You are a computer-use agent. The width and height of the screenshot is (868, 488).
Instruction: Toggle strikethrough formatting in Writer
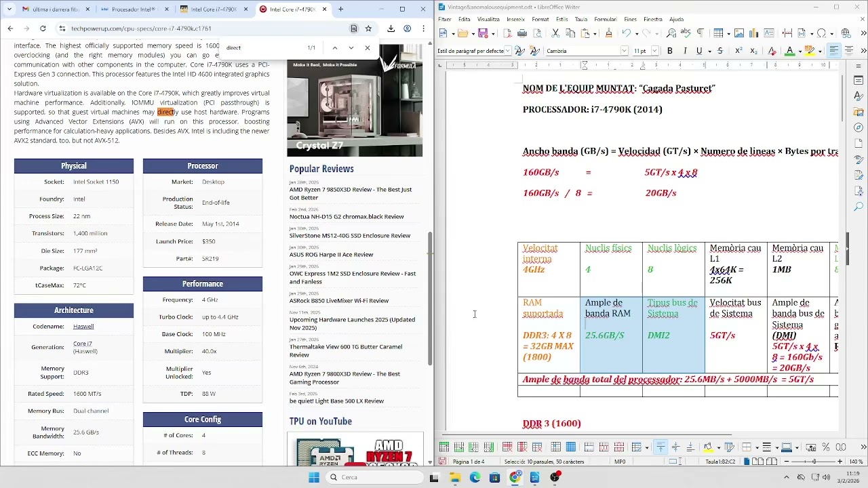pyautogui.click(x=720, y=51)
